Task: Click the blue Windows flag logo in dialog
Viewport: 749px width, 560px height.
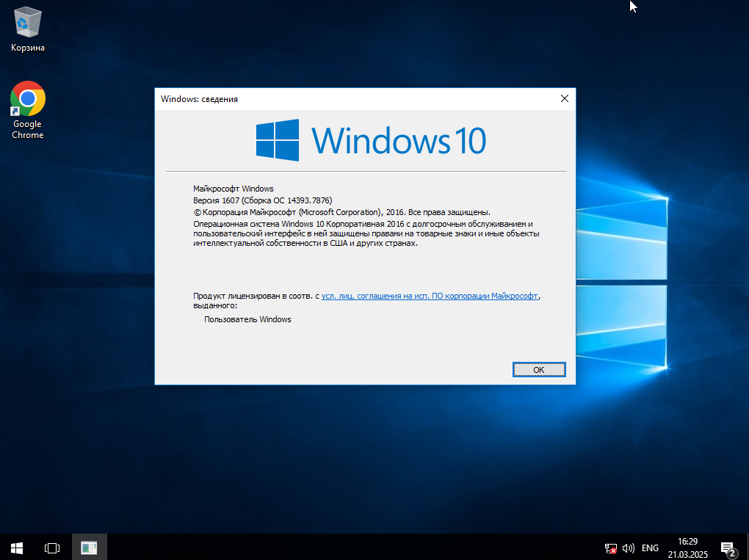Action: coord(277,139)
